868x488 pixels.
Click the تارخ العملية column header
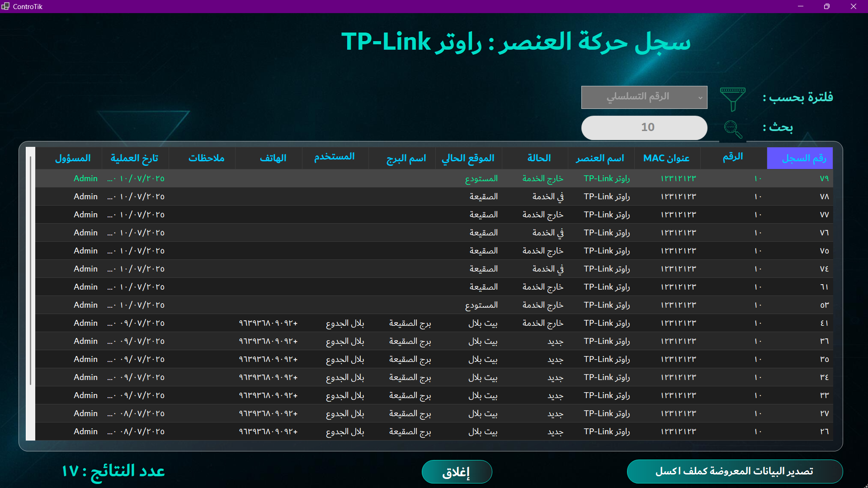pyautogui.click(x=135, y=158)
